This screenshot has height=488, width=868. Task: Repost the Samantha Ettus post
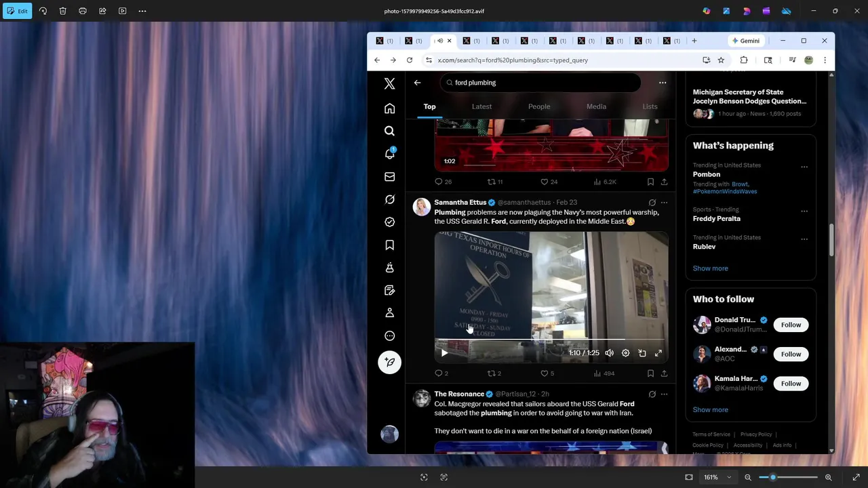pyautogui.click(x=494, y=373)
